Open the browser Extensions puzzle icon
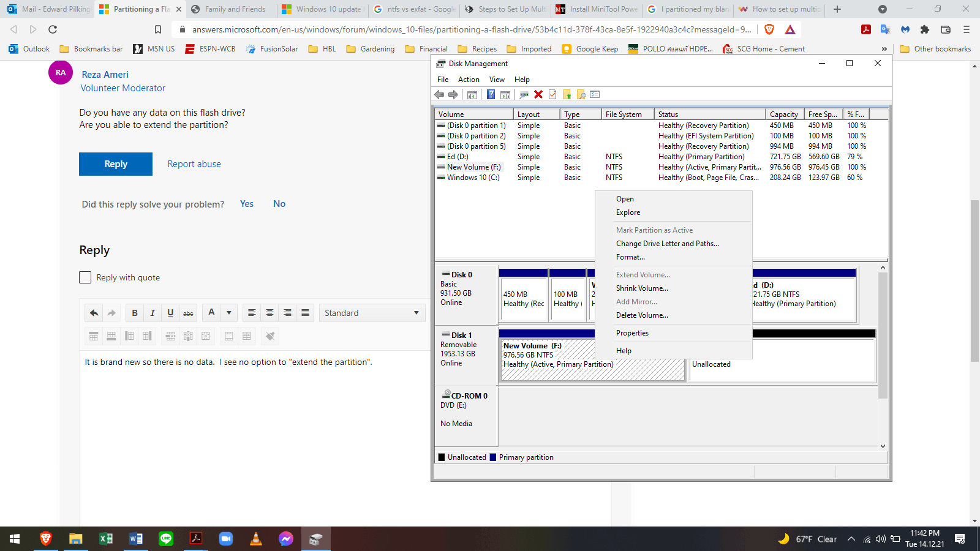The width and height of the screenshot is (980, 551). [925, 29]
